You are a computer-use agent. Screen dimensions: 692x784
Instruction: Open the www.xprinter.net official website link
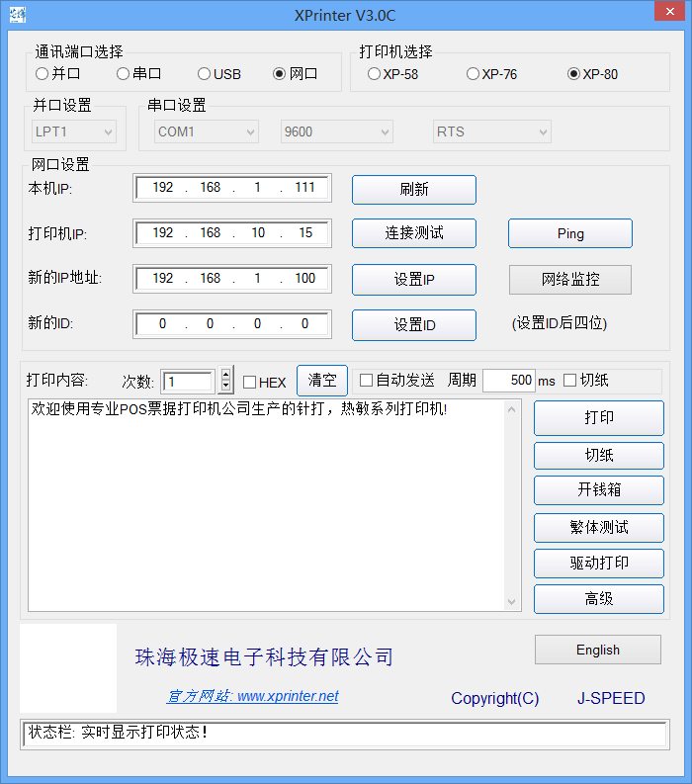click(x=252, y=696)
